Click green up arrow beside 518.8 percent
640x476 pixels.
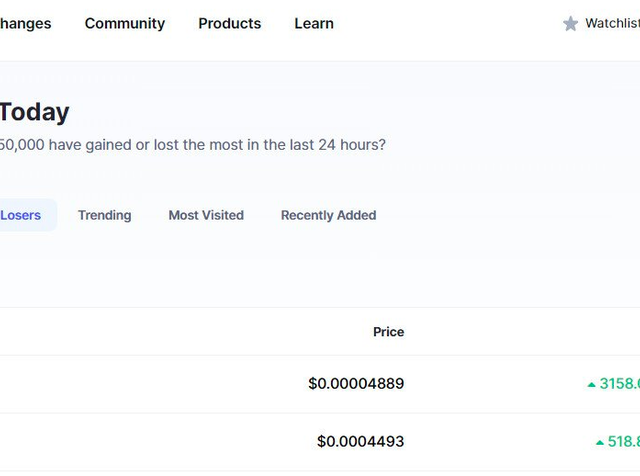click(600, 442)
